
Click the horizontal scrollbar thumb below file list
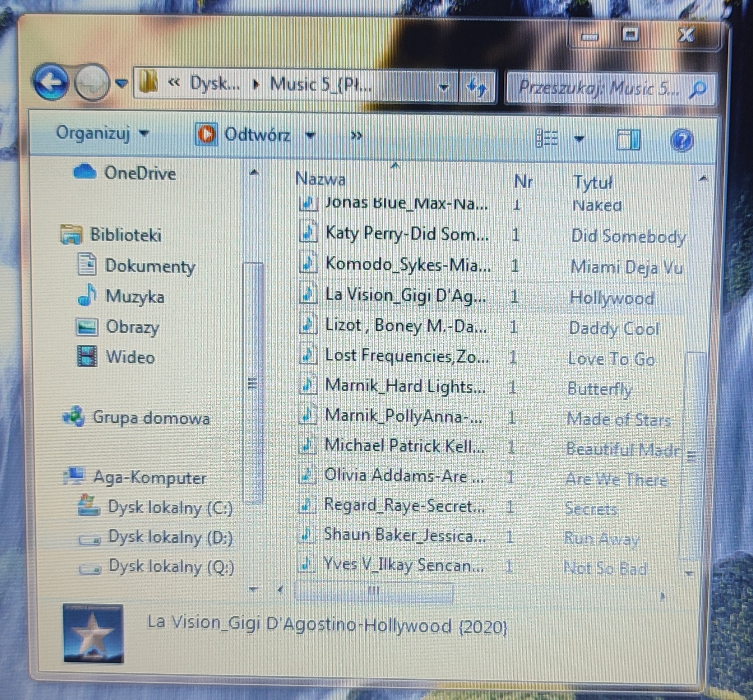(x=374, y=593)
